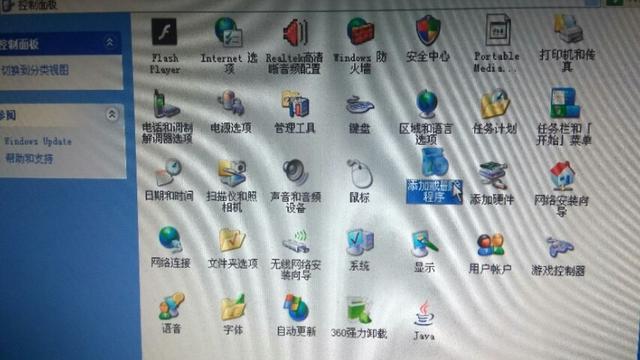
Task: Open 360强力卸载 icon
Action: point(358,310)
